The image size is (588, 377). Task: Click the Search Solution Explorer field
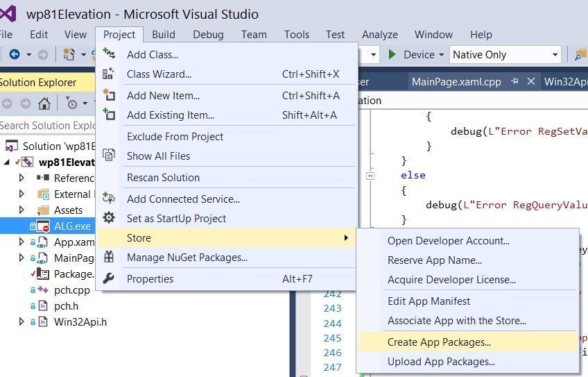tap(48, 126)
